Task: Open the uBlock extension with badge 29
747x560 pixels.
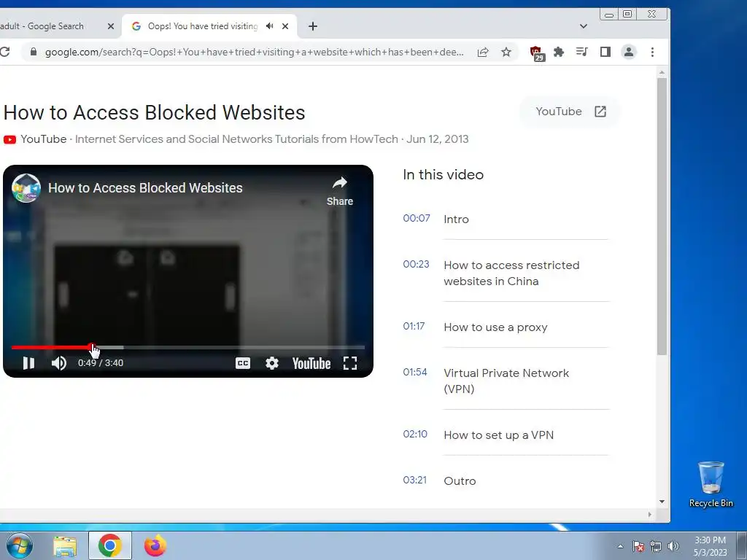Action: tap(537, 52)
